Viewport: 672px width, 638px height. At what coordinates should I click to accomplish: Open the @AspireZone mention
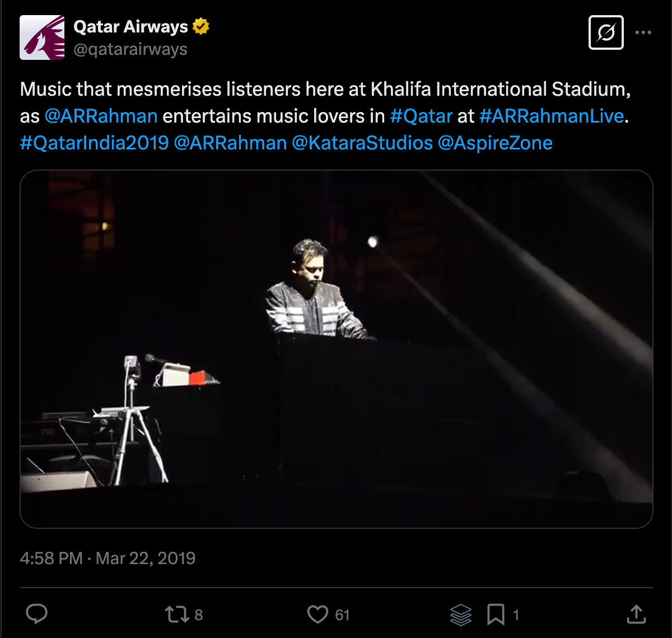496,143
